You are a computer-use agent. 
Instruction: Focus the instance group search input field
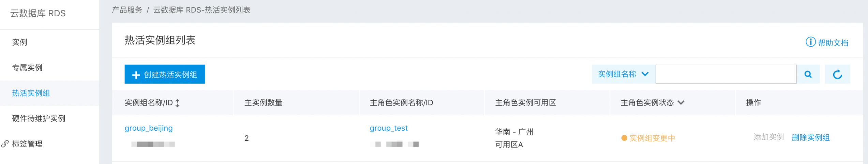tap(726, 74)
